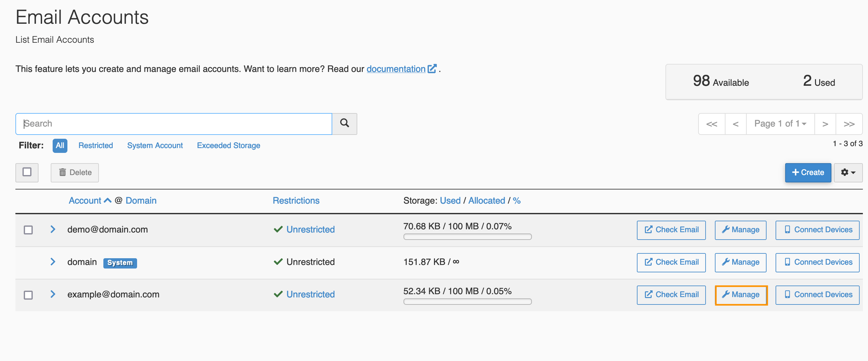
Task: Manage the domain System account
Action: point(741,262)
